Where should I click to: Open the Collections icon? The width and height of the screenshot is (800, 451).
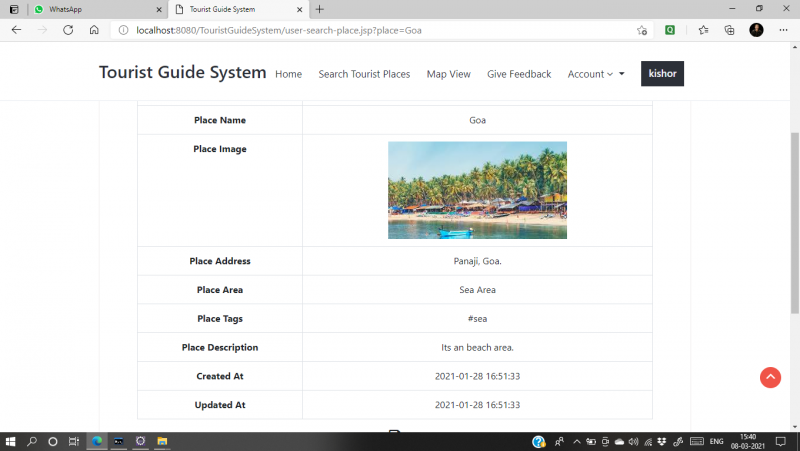730,30
